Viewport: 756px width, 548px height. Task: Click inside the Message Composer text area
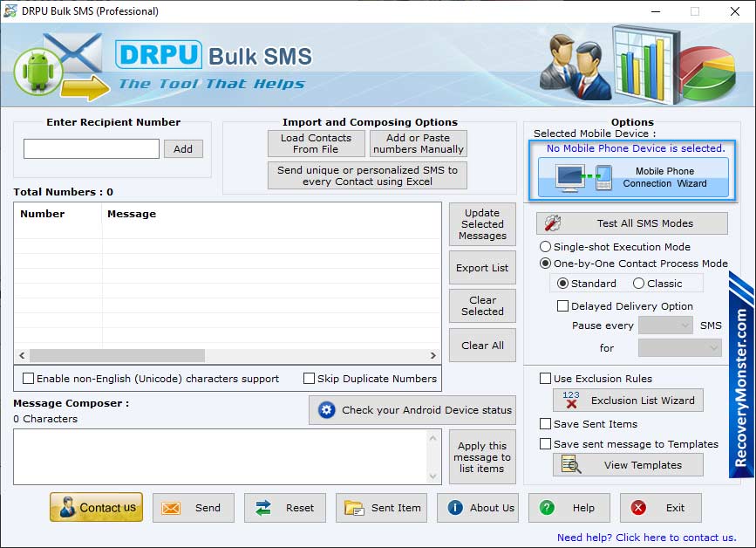coord(221,457)
